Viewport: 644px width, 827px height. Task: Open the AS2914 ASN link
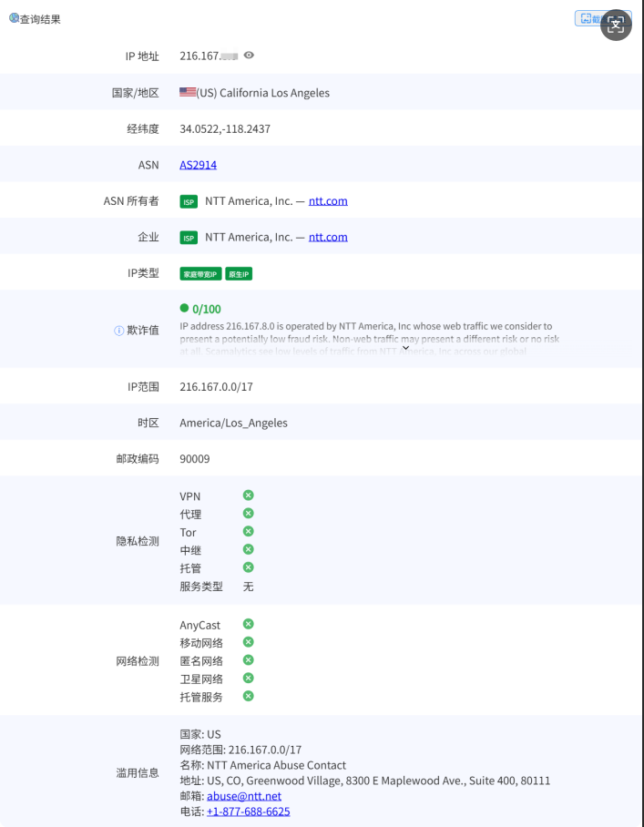click(x=198, y=165)
